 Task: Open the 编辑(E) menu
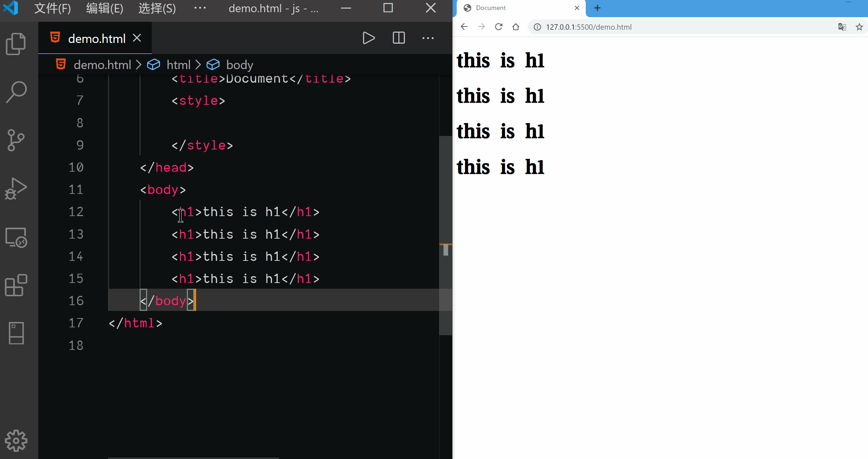(x=105, y=8)
